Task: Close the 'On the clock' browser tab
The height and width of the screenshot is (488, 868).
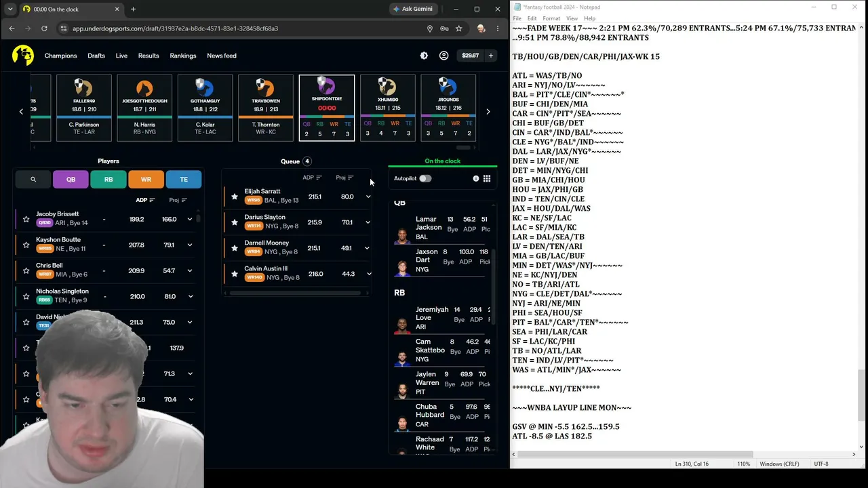Action: point(117,9)
